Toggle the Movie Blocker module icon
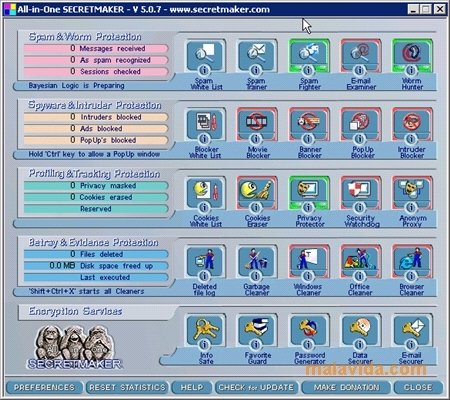The height and width of the screenshot is (400, 450). click(256, 124)
